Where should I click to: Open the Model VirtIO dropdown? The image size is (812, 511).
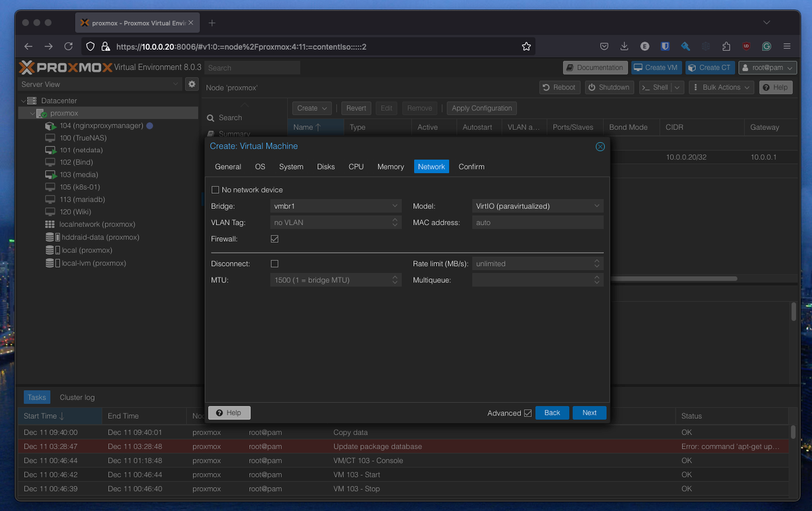[x=538, y=206]
